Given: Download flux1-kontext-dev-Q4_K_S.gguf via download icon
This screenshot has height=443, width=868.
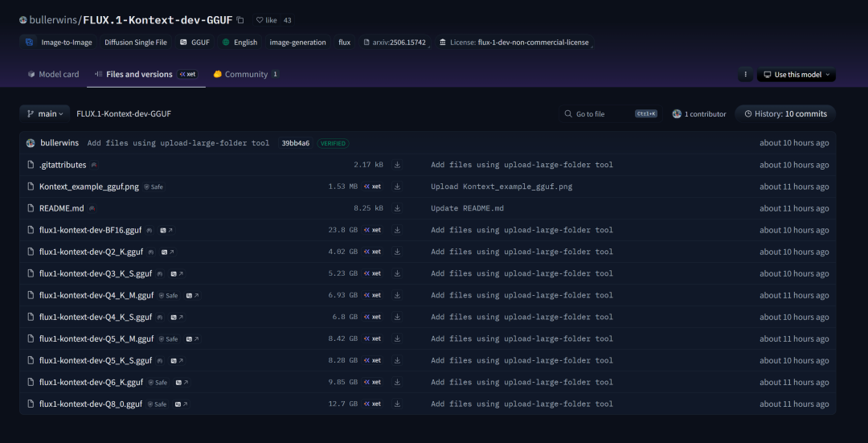Looking at the screenshot, I should [x=397, y=317].
